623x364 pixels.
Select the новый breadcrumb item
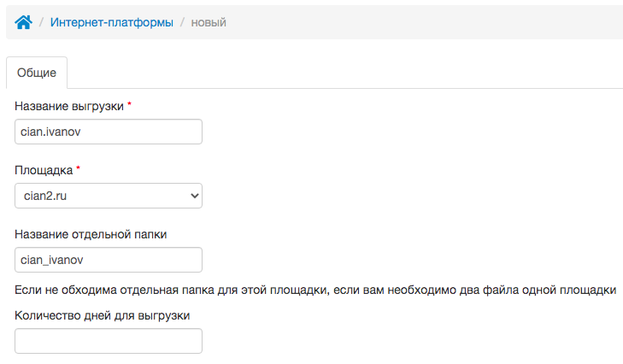tap(209, 22)
